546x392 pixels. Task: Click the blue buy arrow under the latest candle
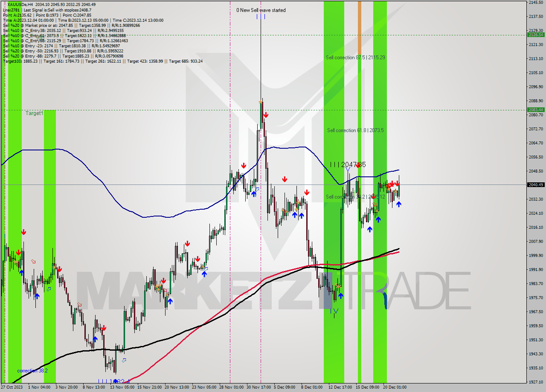[398, 204]
